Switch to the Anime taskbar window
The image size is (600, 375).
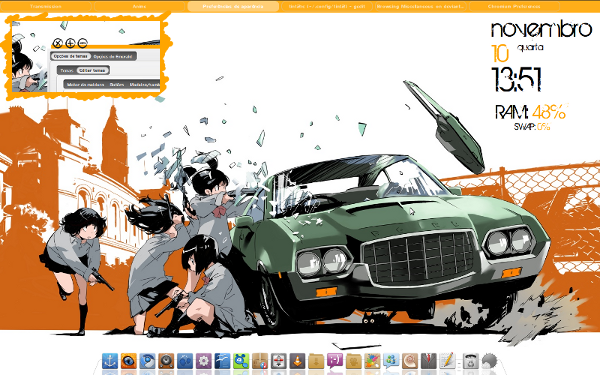[x=140, y=7]
